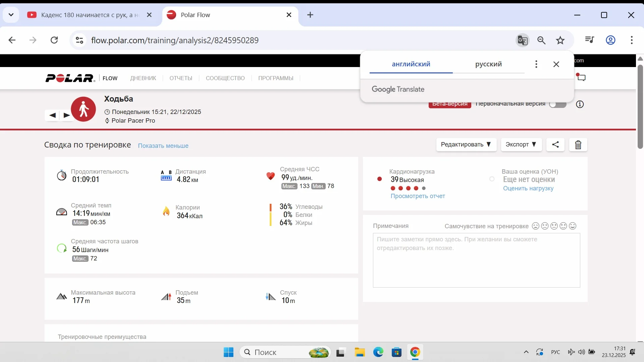Click the browser zoom magnifier icon

[x=541, y=40]
